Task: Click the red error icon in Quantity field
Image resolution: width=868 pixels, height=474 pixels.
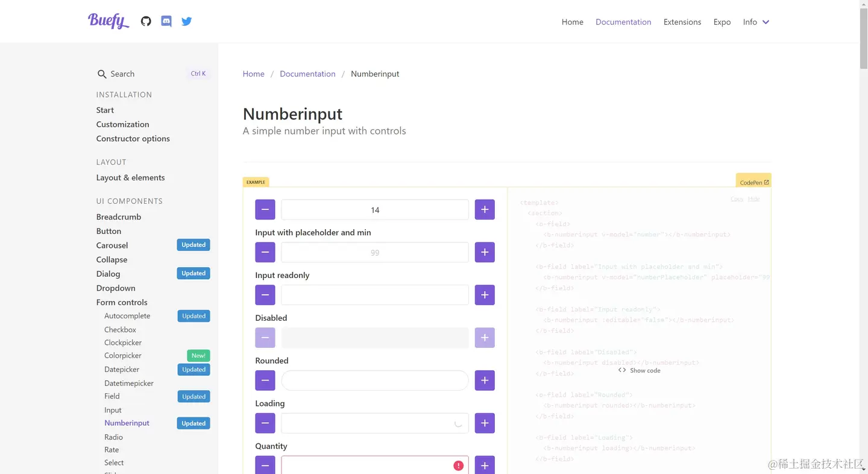Action: click(459, 466)
